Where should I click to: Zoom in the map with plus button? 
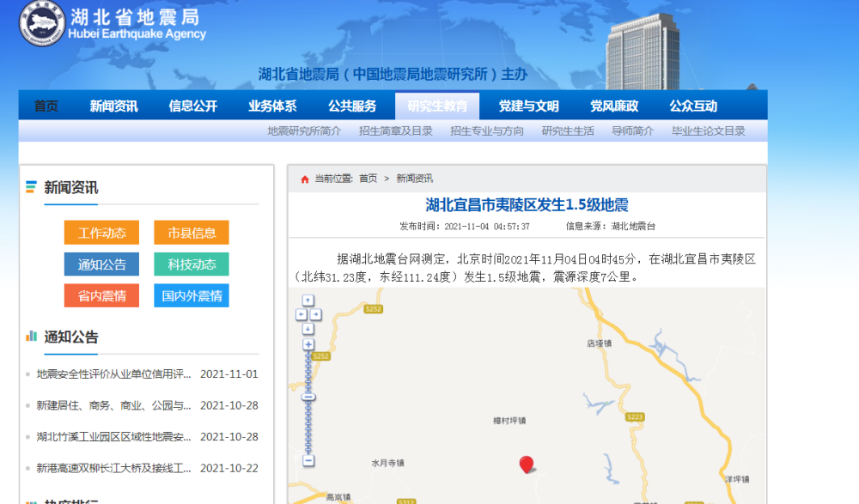(x=308, y=344)
